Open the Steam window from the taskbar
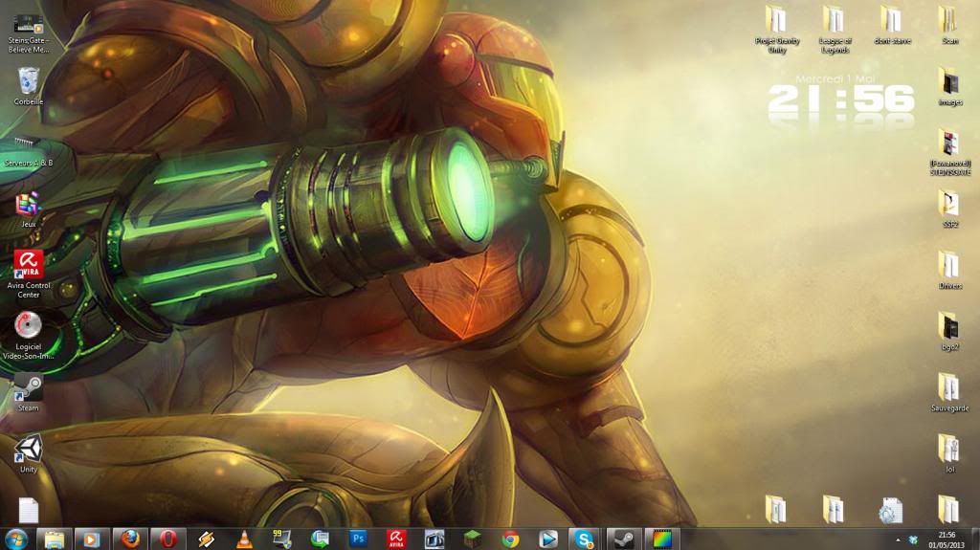Image resolution: width=980 pixels, height=550 pixels. pyautogui.click(x=624, y=539)
